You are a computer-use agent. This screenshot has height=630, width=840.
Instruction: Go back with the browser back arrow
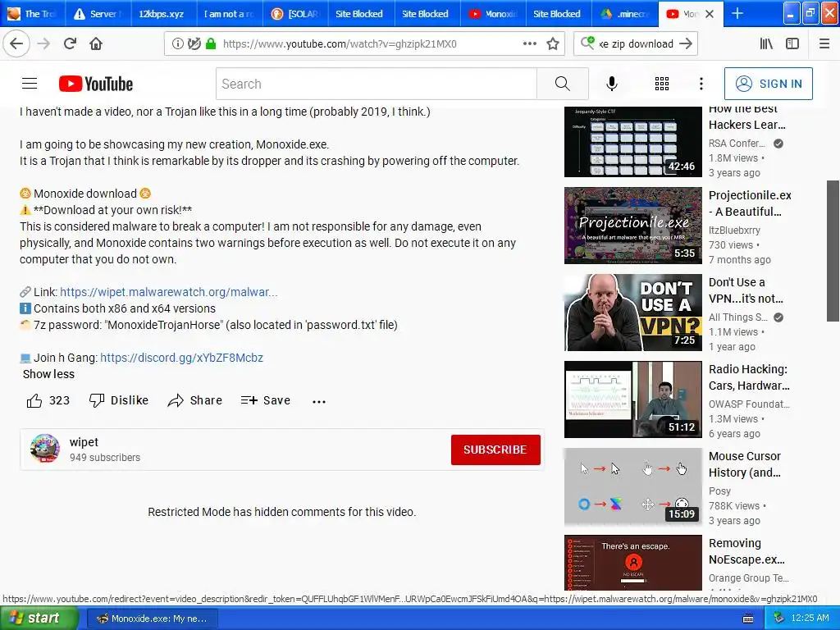[x=16, y=43]
